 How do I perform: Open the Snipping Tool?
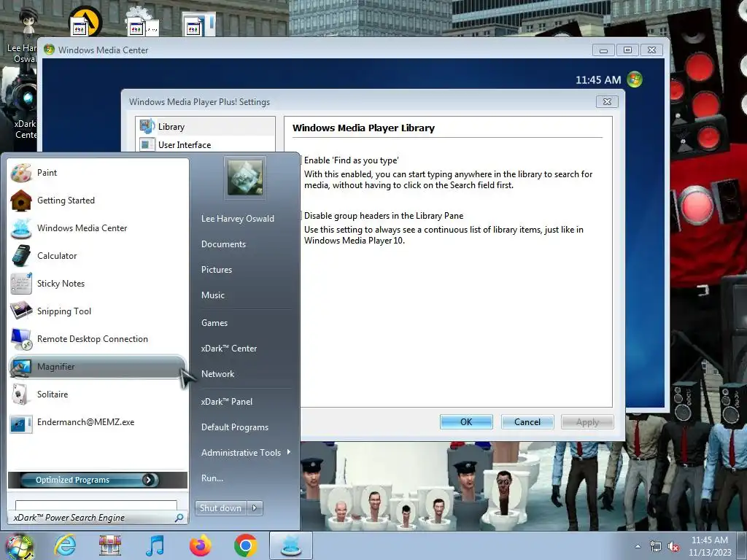(x=98, y=311)
